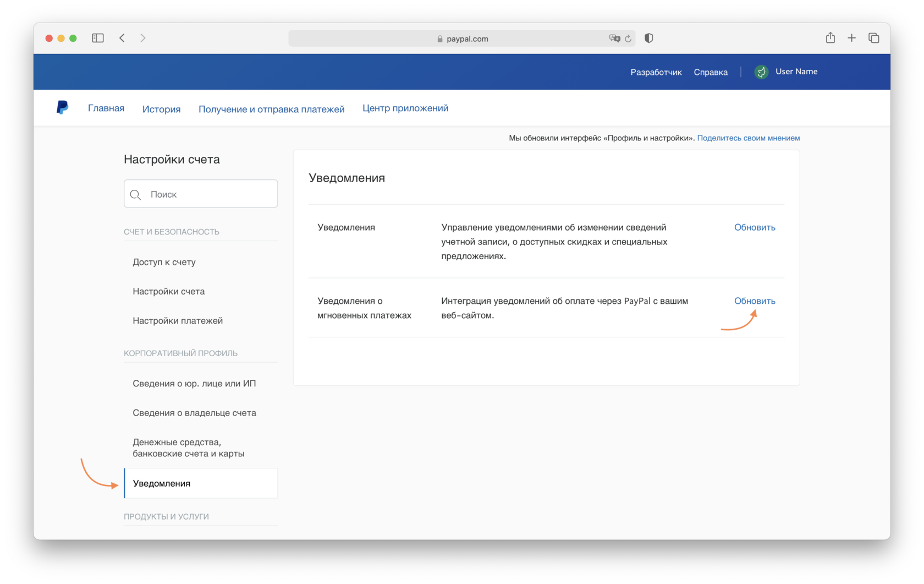Click the СЧЕТ И БЕЗОПАСНОСТЬ section label
The image size is (924, 584).
(172, 232)
